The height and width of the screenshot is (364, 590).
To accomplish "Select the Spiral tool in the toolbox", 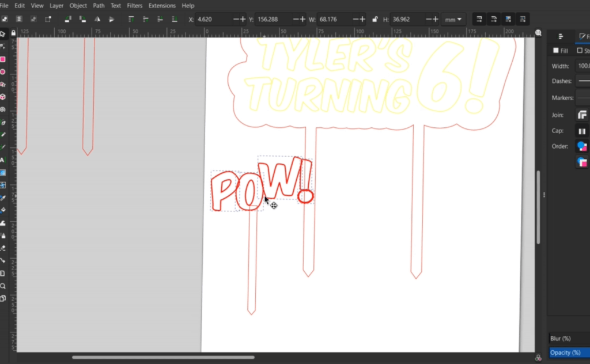I will click(3, 109).
